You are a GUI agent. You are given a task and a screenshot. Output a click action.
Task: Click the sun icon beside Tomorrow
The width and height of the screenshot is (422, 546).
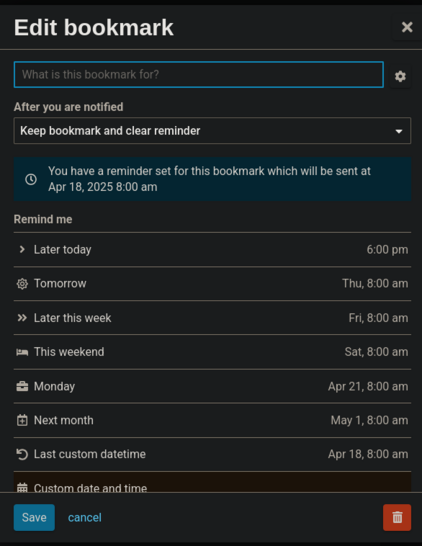22,284
